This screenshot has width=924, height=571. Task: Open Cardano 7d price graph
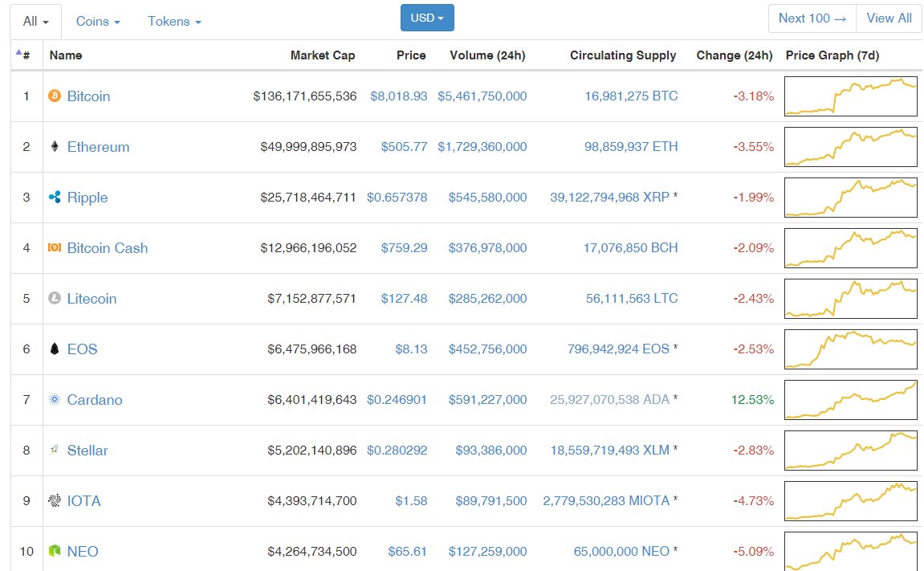click(850, 400)
